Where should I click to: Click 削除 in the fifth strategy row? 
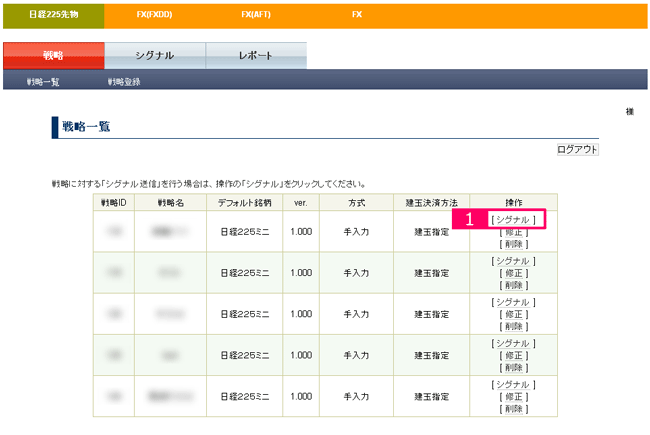[x=514, y=408]
